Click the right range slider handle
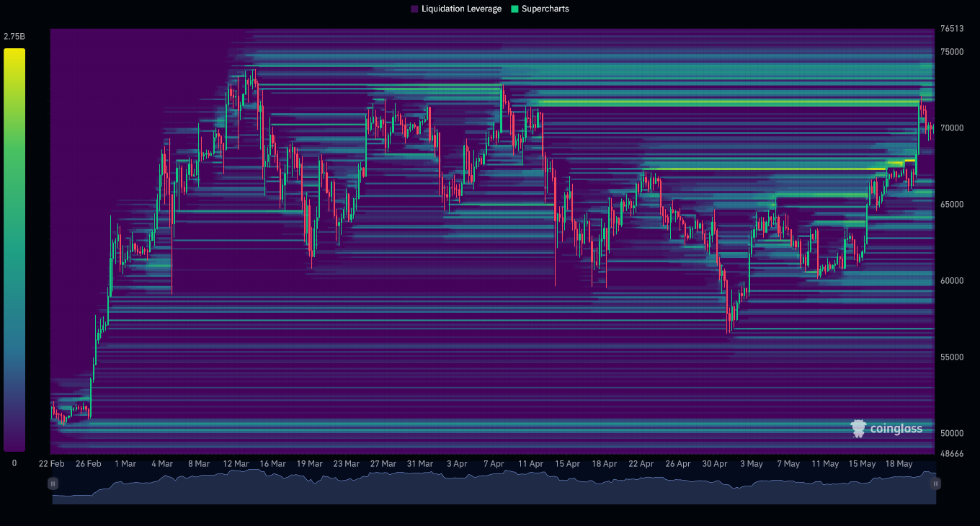The width and height of the screenshot is (980, 526). tap(935, 483)
